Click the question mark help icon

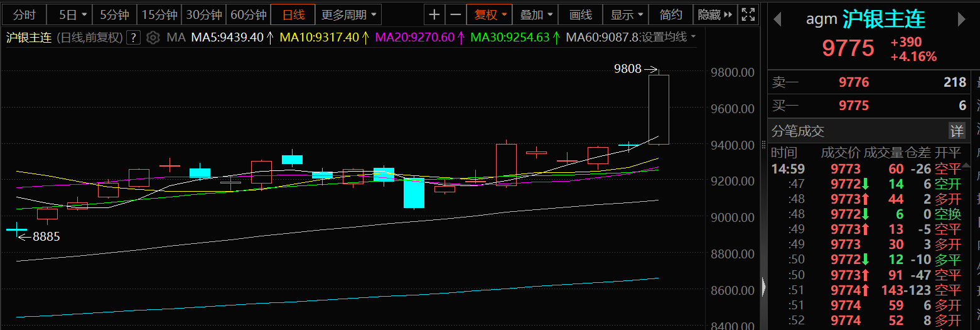coord(133,38)
